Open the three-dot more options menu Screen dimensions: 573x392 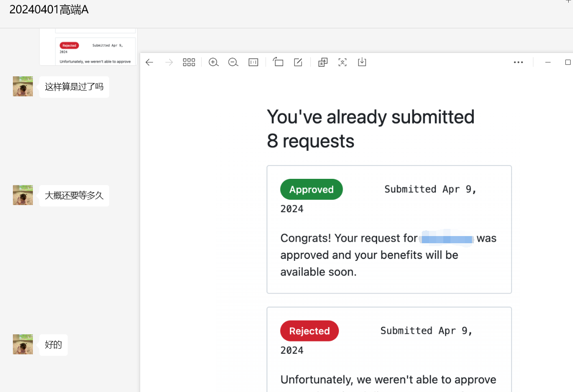[x=519, y=62]
